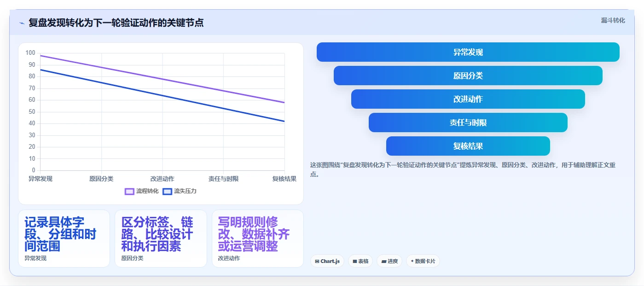Click the 改进动作 caption under third card

tap(229, 258)
